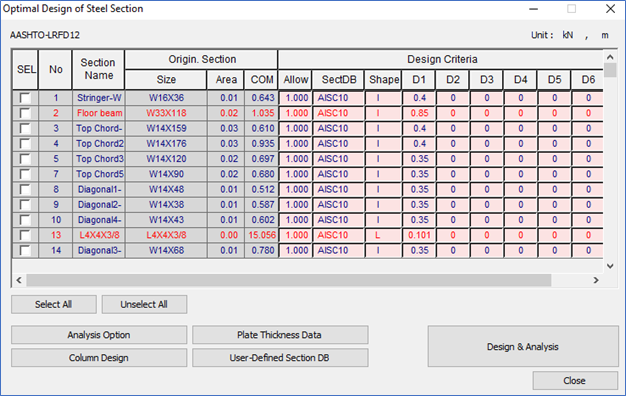Close the Optimal Design dialog window
Viewport: 626px width, 396px height.
click(x=610, y=9)
